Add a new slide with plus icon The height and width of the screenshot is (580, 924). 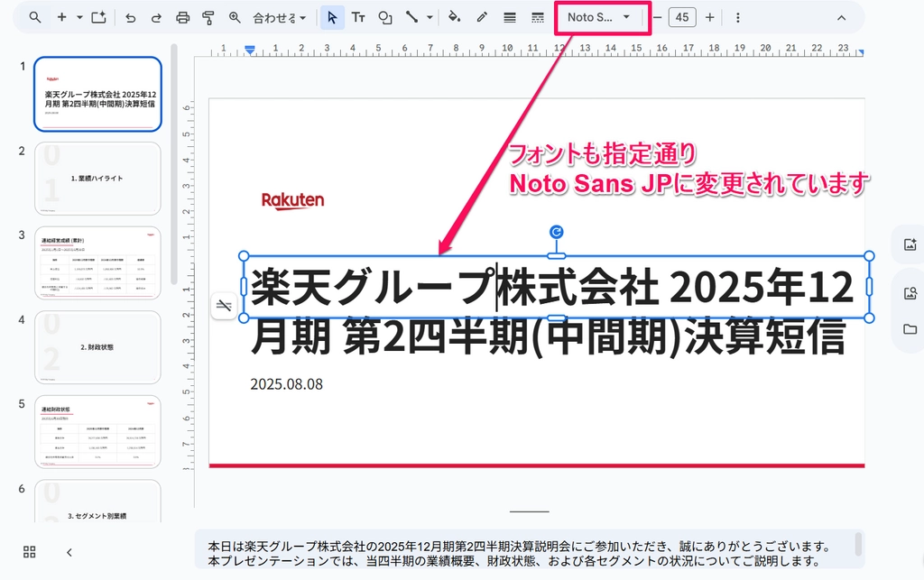(61, 18)
